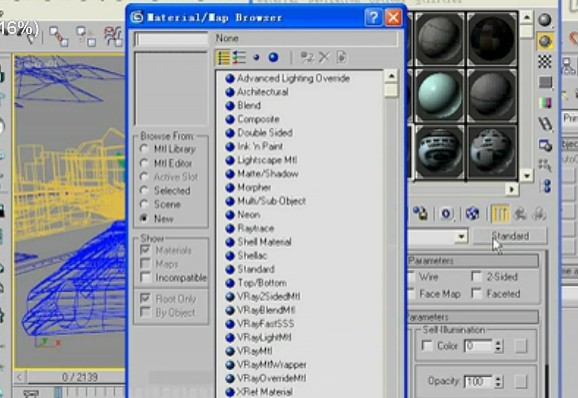Screen dimensions: 578x398
Task: Click Material Editor Options icon
Action: tap(545, 145)
